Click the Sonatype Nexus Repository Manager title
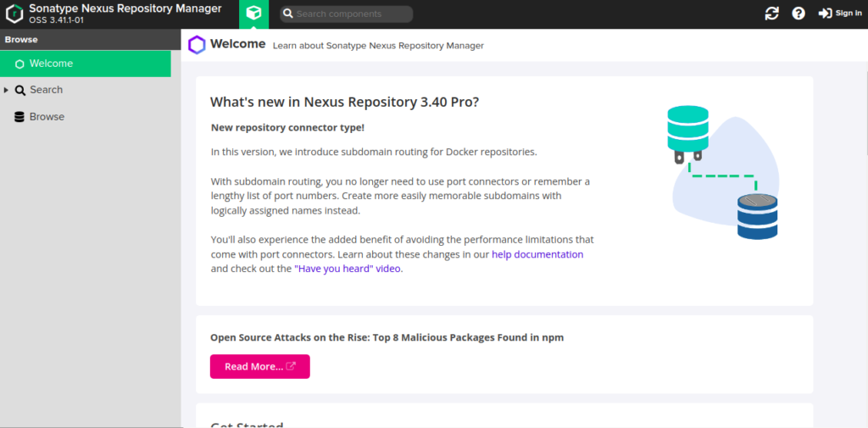 click(x=125, y=8)
